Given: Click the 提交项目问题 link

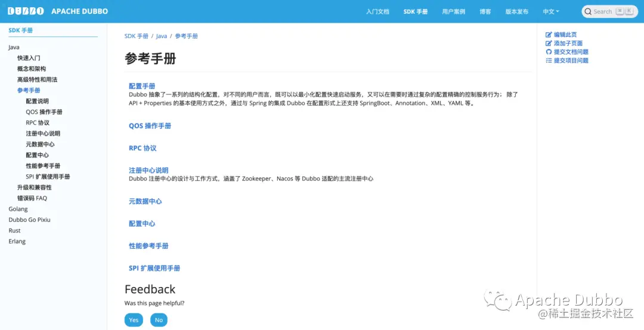Looking at the screenshot, I should pos(571,60).
